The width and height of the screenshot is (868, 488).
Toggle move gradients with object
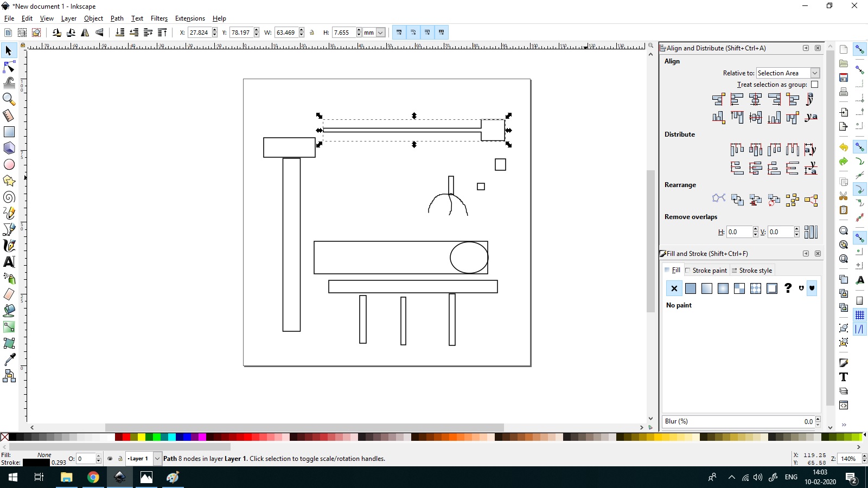[427, 33]
